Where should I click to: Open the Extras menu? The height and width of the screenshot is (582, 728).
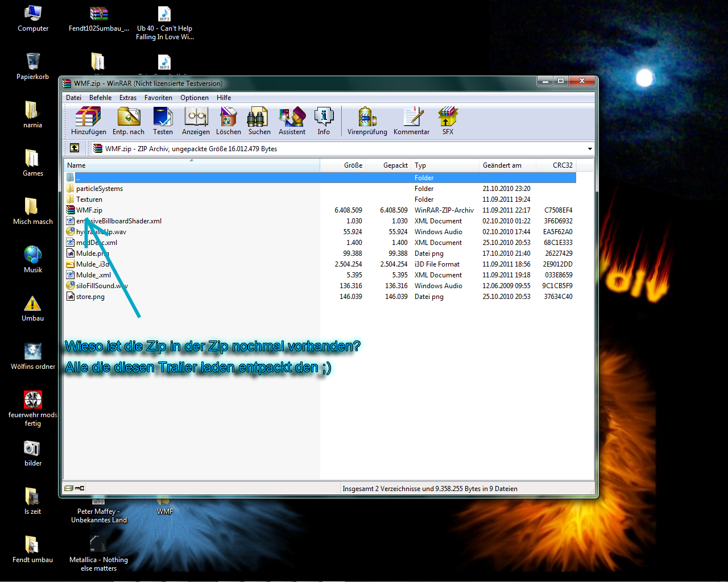point(128,98)
